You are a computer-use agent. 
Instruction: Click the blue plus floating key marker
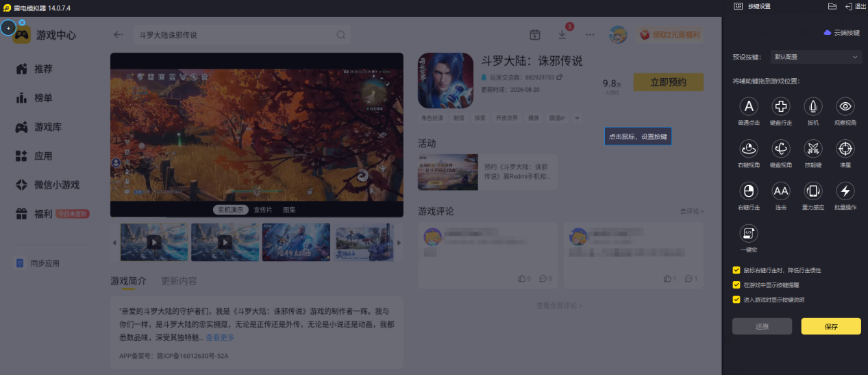pos(8,28)
